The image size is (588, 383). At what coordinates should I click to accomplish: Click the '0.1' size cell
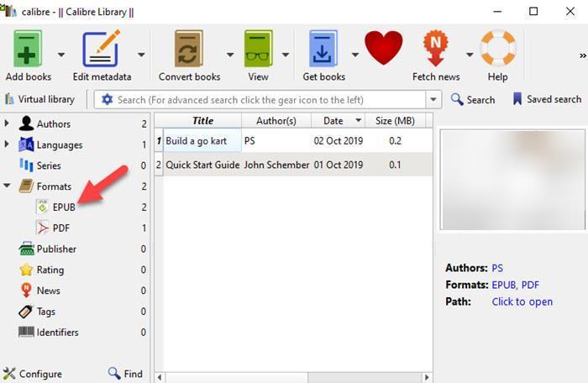click(x=396, y=165)
